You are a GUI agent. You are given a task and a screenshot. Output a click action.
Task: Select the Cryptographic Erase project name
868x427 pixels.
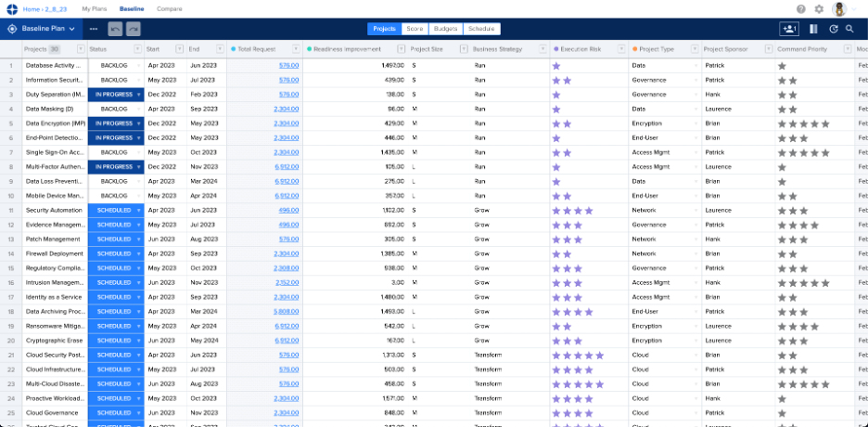tap(53, 341)
